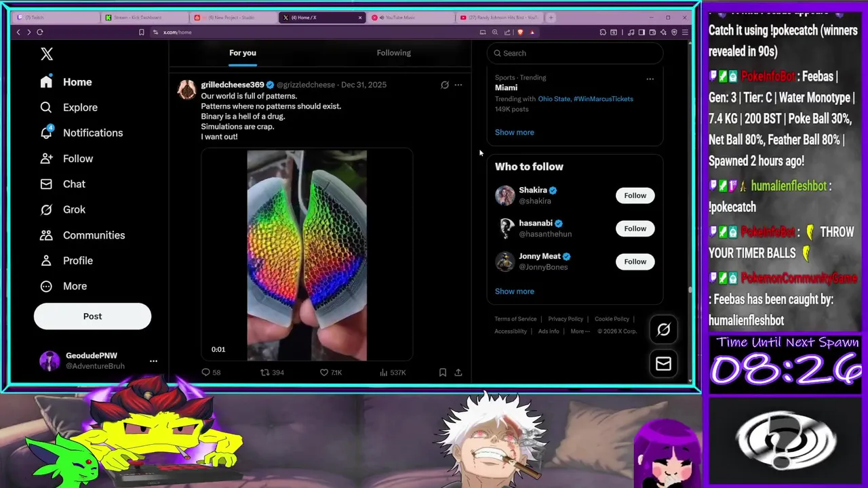This screenshot has width=868, height=488.
Task: Open the Brave Rewards triangle icon
Action: click(532, 32)
